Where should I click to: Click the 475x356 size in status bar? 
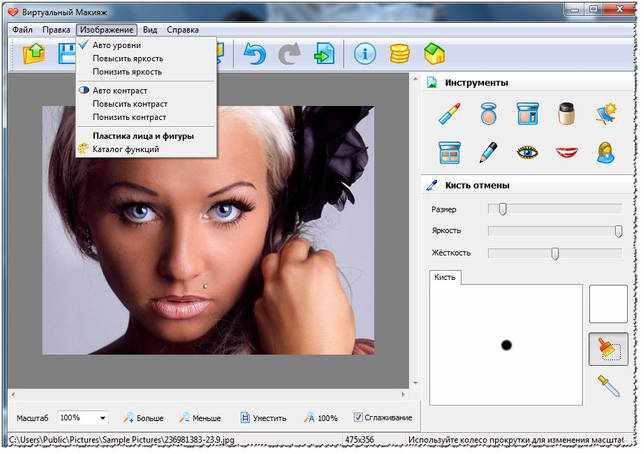[x=359, y=440]
